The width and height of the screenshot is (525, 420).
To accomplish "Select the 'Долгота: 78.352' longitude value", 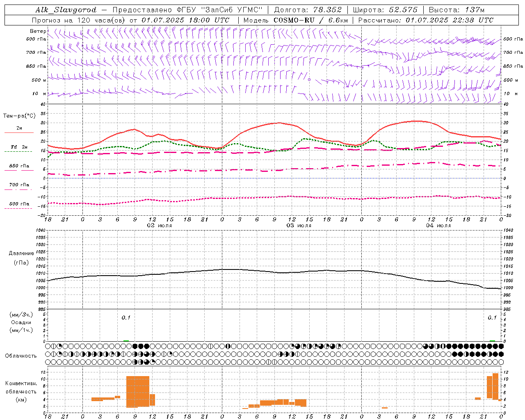I will 308,10.
